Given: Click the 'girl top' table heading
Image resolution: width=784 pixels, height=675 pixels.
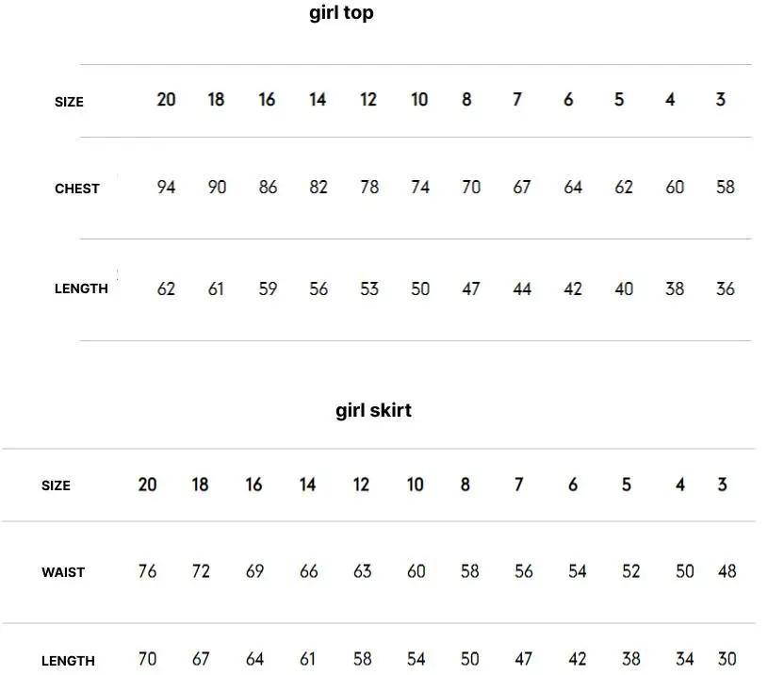Looking at the screenshot, I should pyautogui.click(x=341, y=13).
